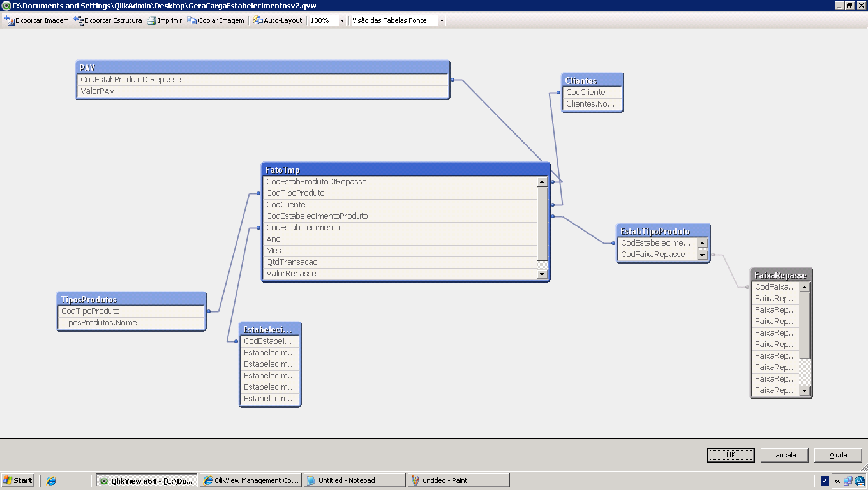Click FaixaRepasse scroll down arrow
868x490 pixels.
805,390
